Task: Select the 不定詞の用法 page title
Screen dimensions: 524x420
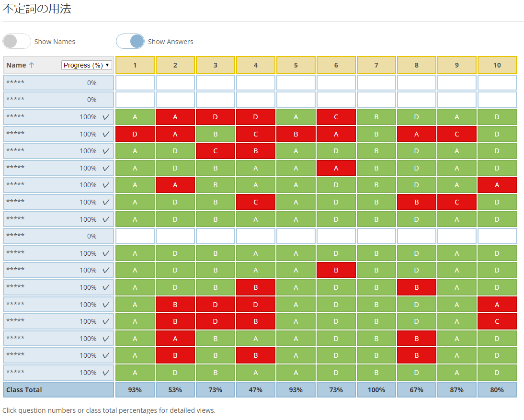Action: pyautogui.click(x=37, y=9)
